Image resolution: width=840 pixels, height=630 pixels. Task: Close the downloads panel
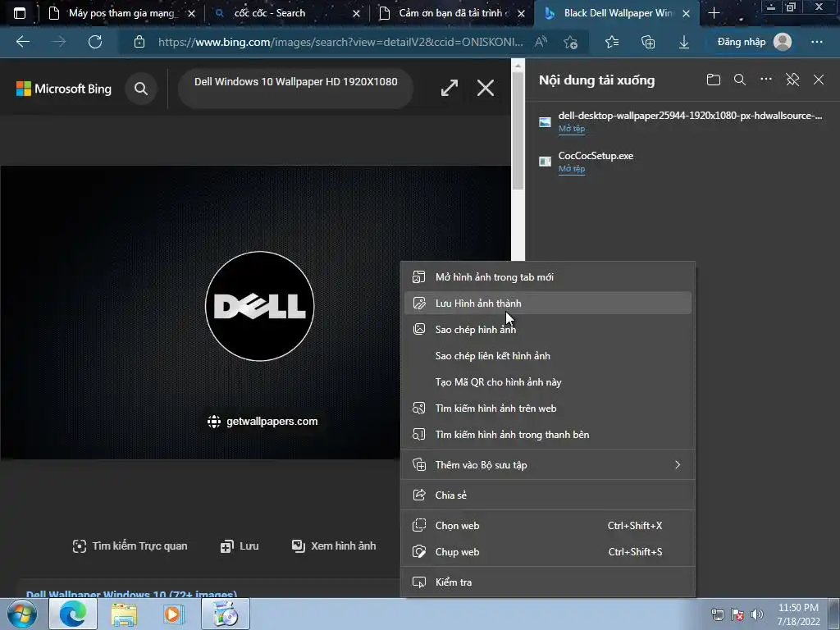(819, 80)
